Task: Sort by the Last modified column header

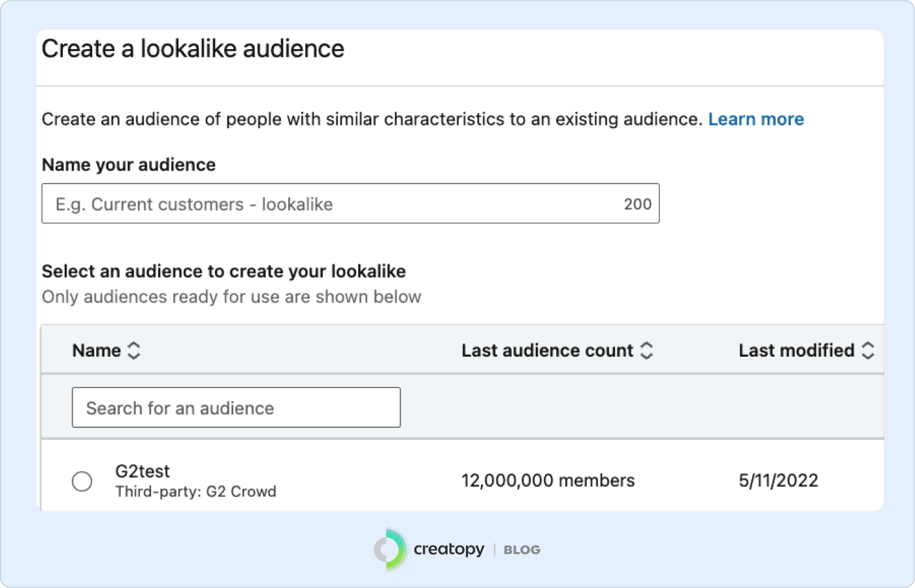Action: tap(796, 351)
